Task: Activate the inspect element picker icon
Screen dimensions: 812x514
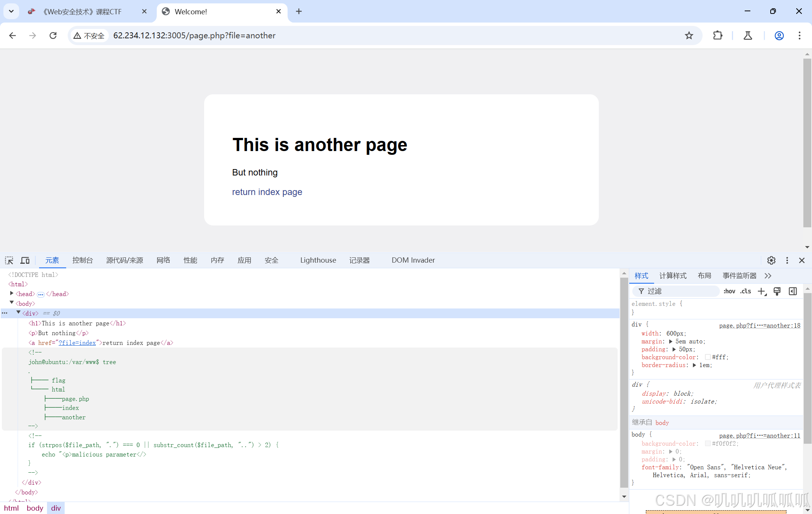Action: (9, 260)
